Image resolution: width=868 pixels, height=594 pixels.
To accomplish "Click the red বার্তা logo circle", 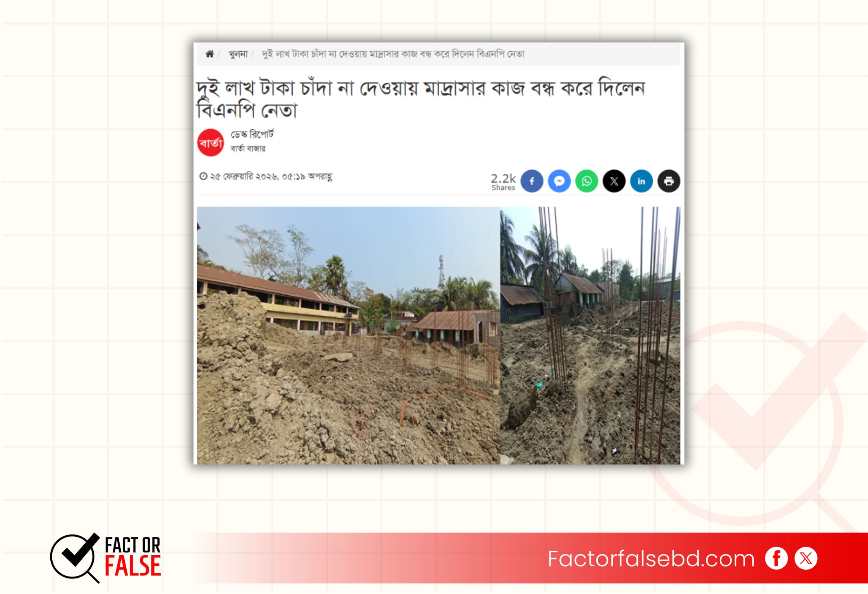I will [x=211, y=142].
